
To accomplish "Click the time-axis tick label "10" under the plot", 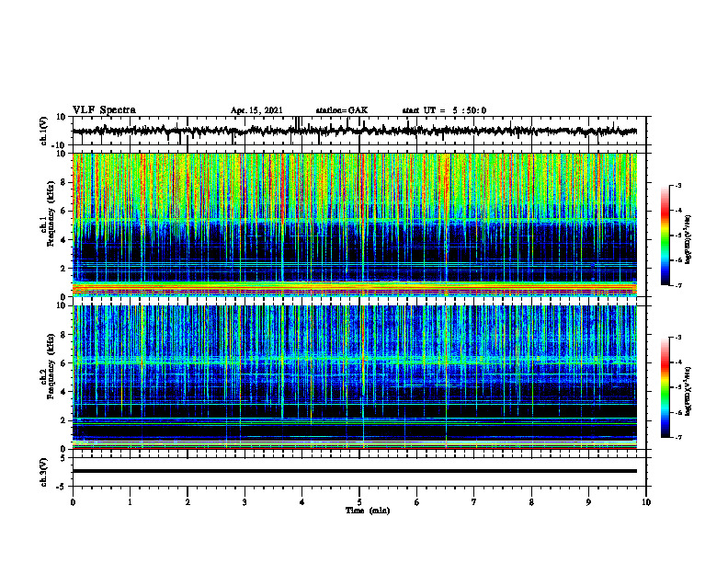I will [646, 502].
